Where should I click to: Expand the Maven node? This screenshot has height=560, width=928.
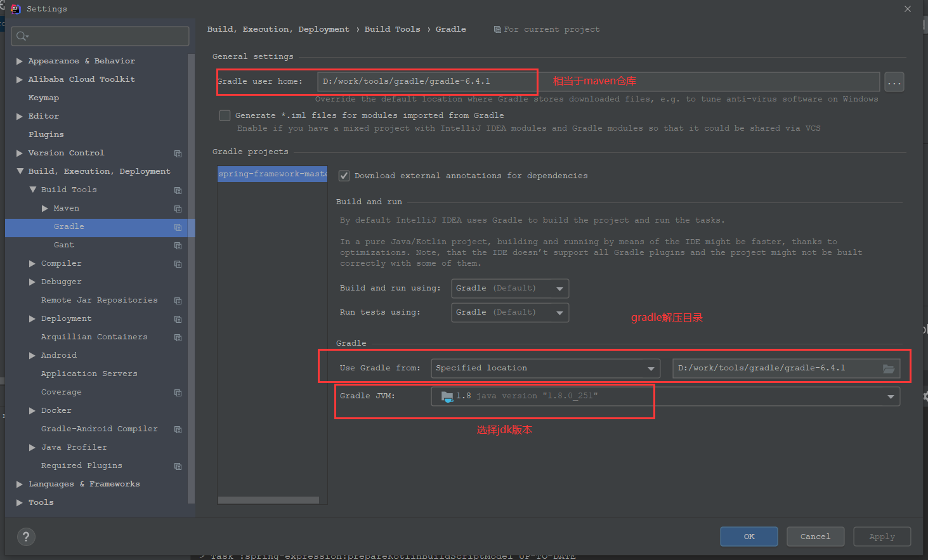click(x=45, y=209)
